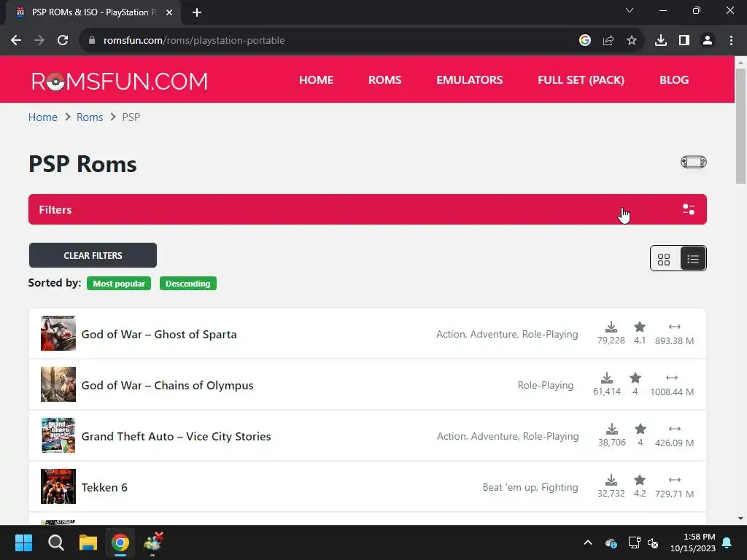Reload the page with the refresh icon
This screenshot has width=747, height=560.
[63, 41]
